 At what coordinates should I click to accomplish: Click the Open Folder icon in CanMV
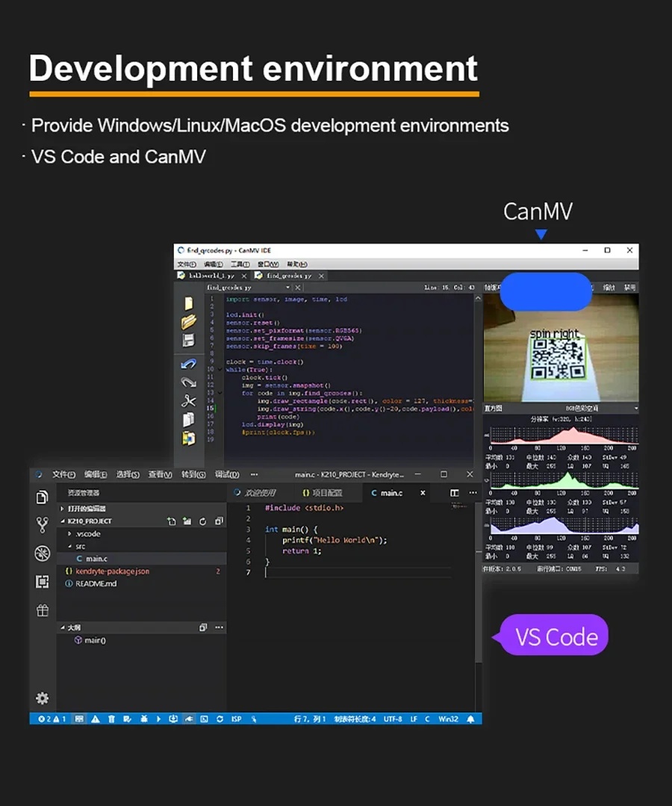(188, 322)
